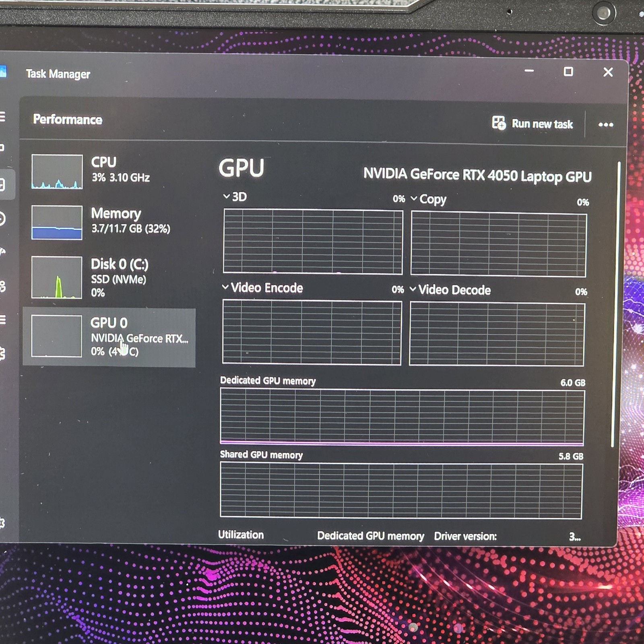The image size is (644, 644).
Task: Click inside the Video Decode graph
Action: (x=497, y=334)
